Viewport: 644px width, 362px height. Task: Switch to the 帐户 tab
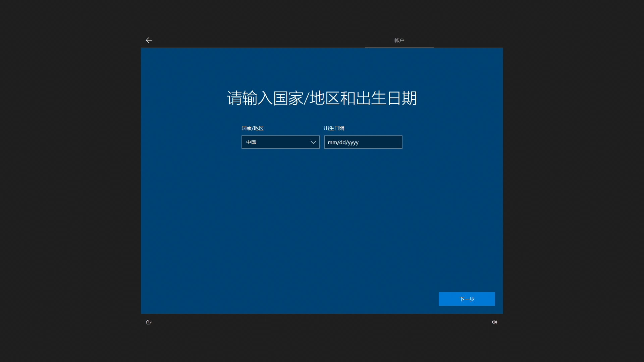(x=399, y=40)
